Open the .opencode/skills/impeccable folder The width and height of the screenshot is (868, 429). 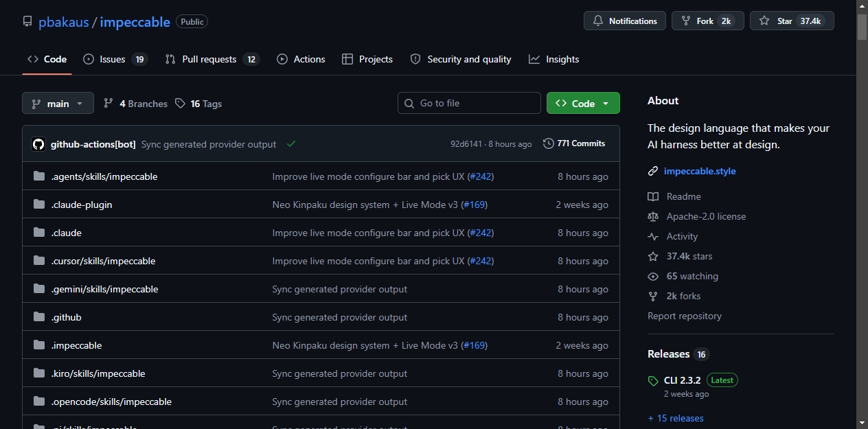point(112,402)
